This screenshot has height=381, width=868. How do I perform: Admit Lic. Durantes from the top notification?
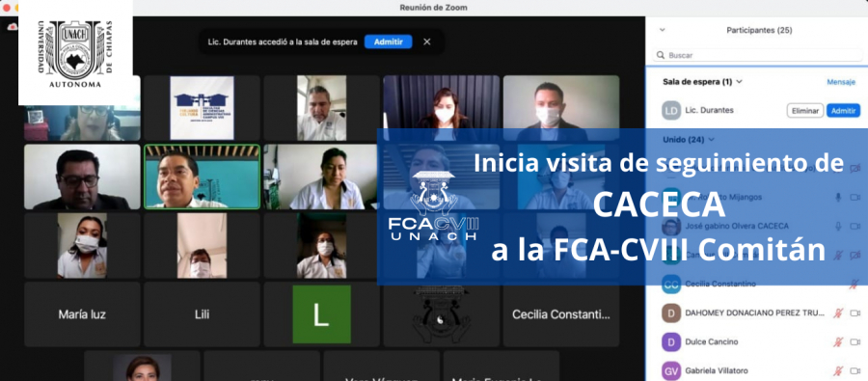tap(388, 41)
